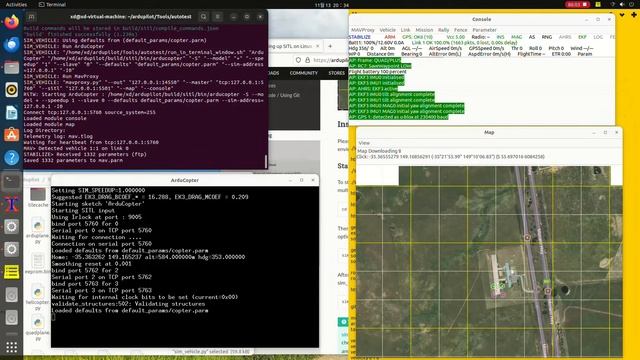Open the yellow list app in dock
The width and height of the screenshot is (640, 360).
point(11,272)
